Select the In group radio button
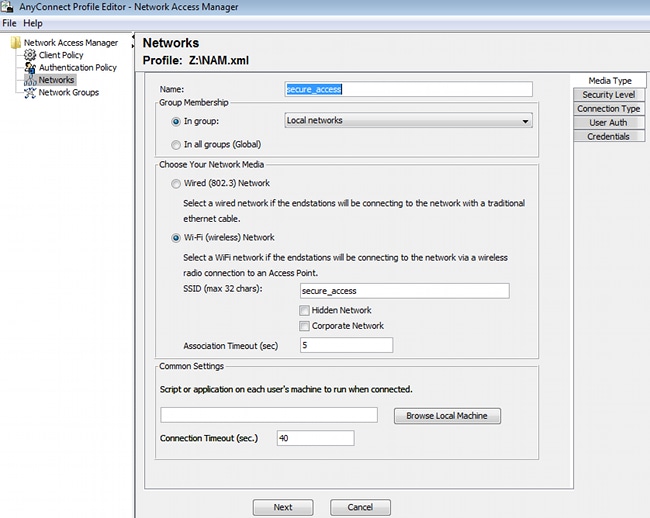The height and width of the screenshot is (518, 650). point(176,121)
